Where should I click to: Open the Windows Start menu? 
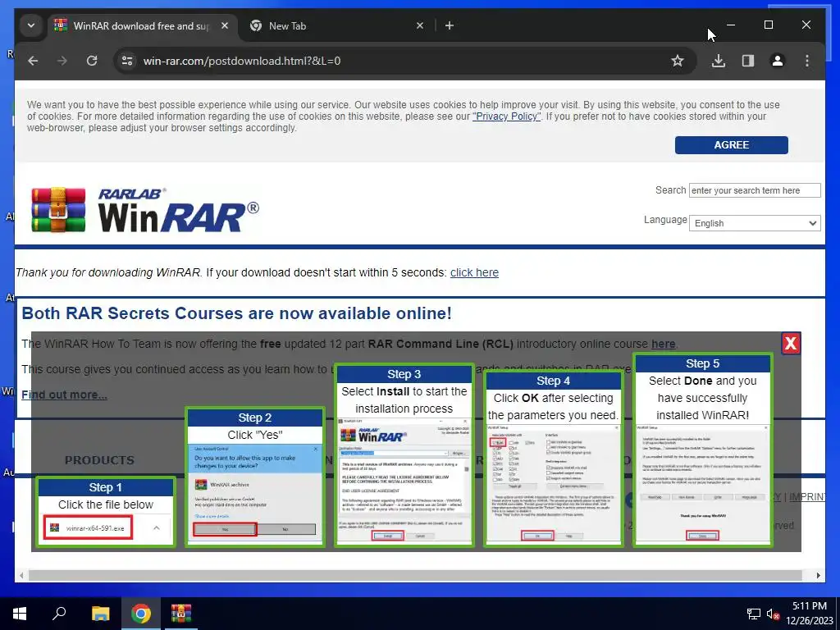click(20, 614)
